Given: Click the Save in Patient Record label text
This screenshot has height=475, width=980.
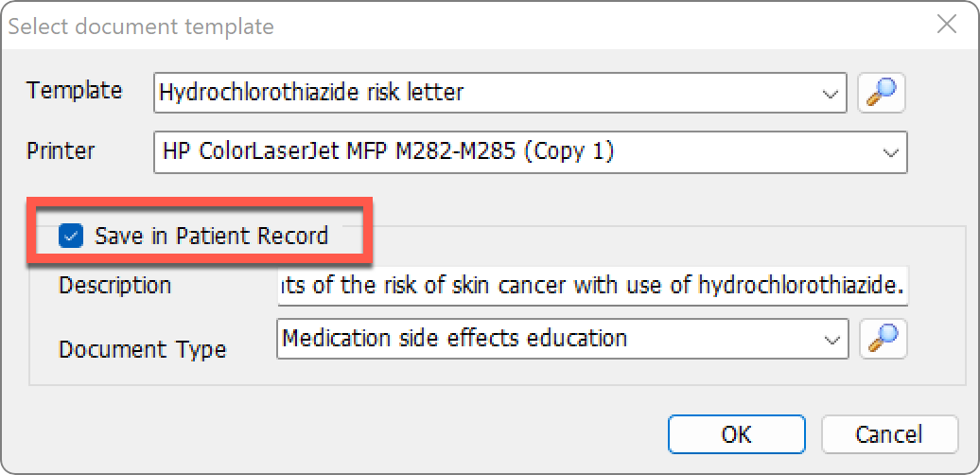Looking at the screenshot, I should (211, 237).
